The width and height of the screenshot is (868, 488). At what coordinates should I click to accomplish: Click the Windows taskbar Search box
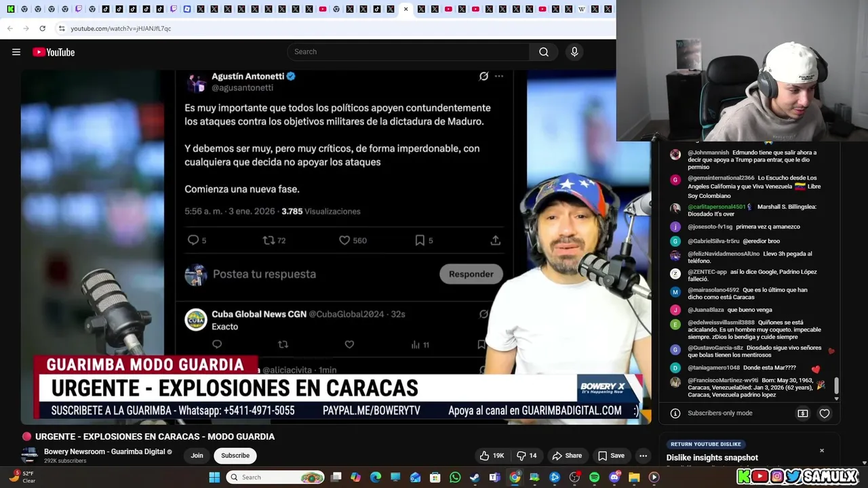275,477
